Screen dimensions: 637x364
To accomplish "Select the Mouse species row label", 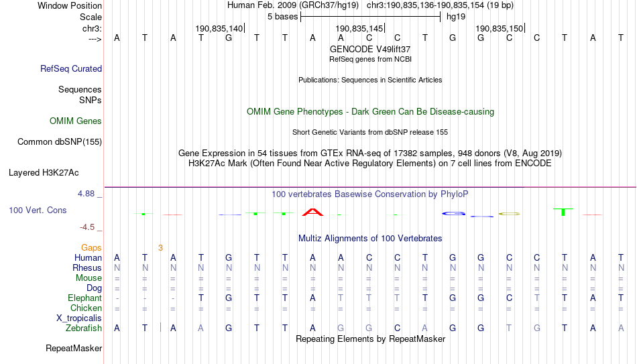I will pyautogui.click(x=89, y=278).
